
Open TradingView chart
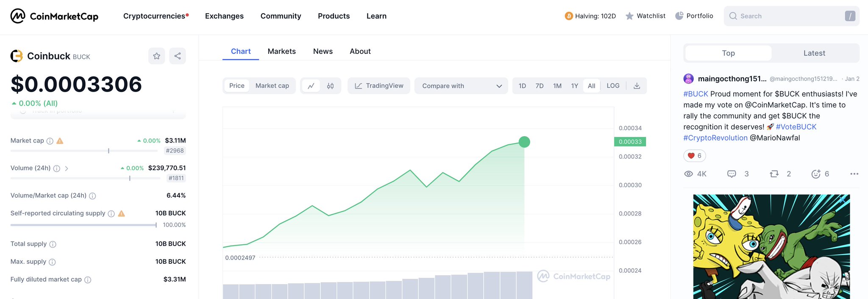[379, 86]
